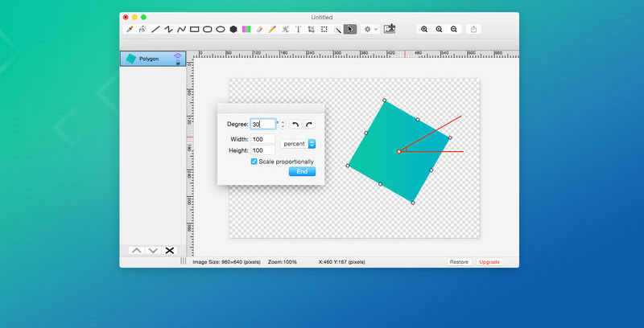Move layer up with the up arrow
644x328 pixels.
137,251
